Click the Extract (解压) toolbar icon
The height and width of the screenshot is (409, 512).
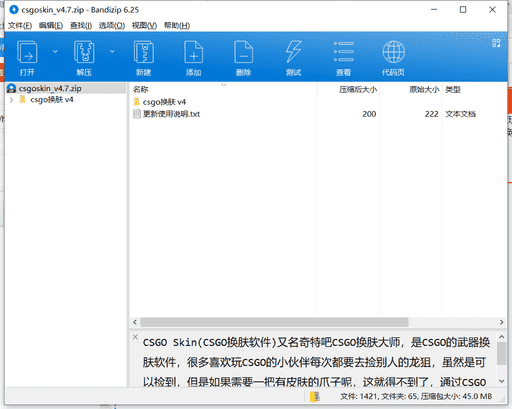(x=84, y=52)
